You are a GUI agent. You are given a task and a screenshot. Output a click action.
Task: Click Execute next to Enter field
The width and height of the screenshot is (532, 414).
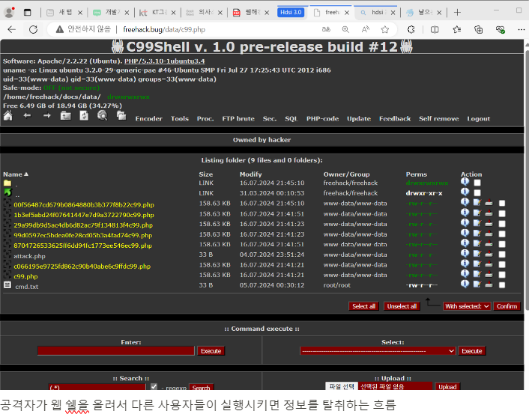[211, 351]
